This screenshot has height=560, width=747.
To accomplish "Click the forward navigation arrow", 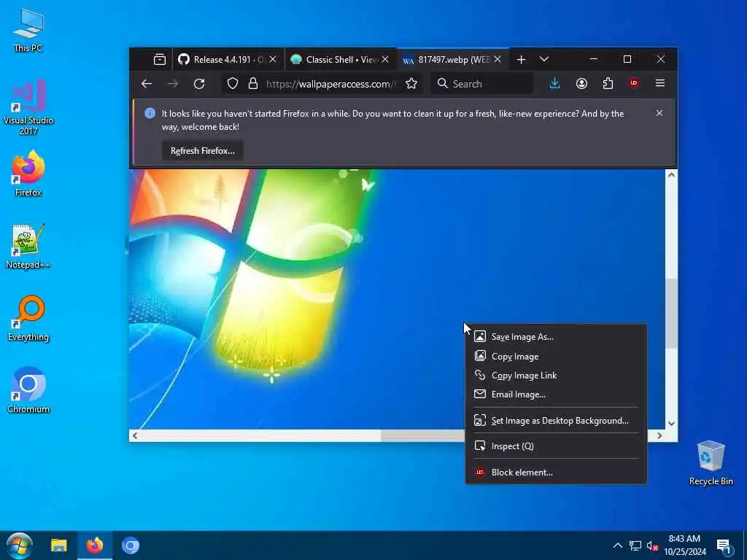I will [172, 84].
